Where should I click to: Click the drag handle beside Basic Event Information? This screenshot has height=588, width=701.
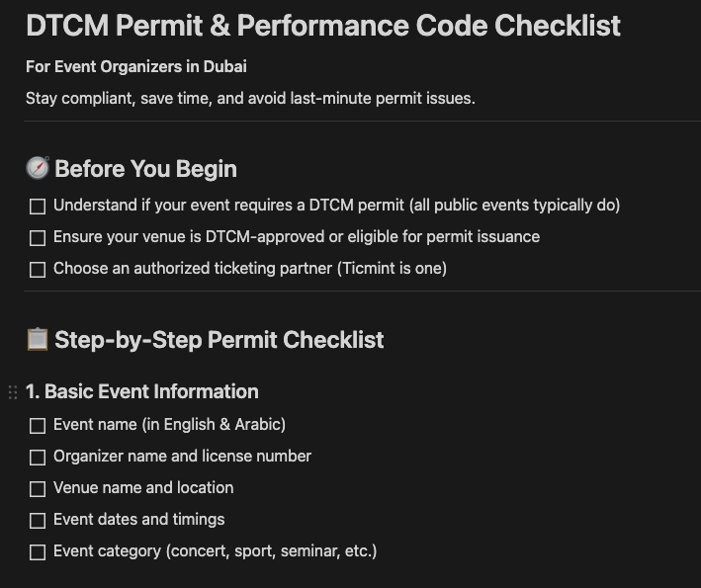(x=13, y=392)
